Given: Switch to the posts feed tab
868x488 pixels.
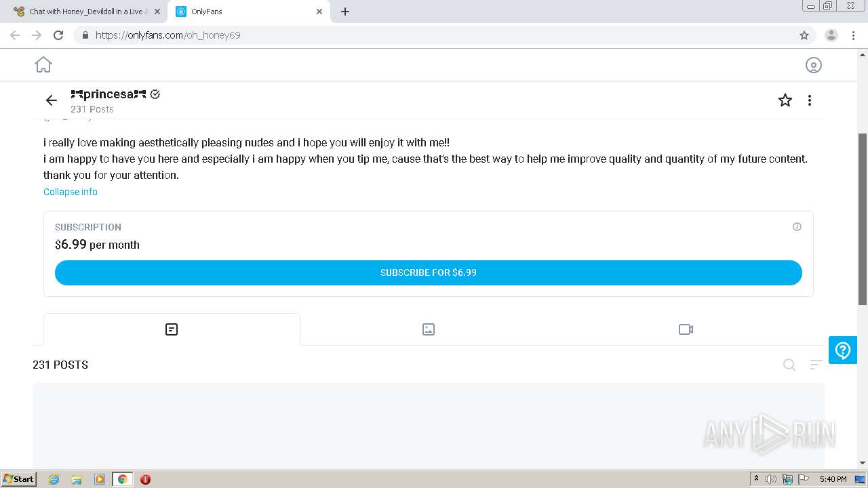Looking at the screenshot, I should 172,329.
